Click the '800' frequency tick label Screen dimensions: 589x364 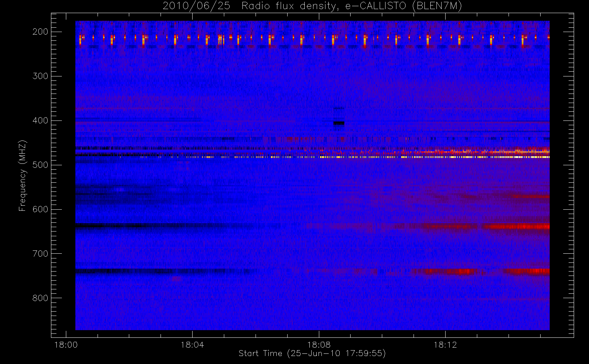[40, 298]
